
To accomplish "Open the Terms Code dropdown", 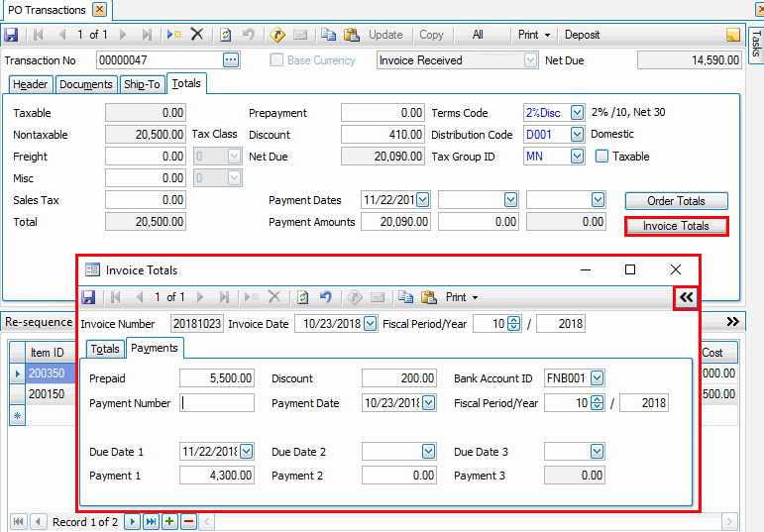I will pos(577,113).
